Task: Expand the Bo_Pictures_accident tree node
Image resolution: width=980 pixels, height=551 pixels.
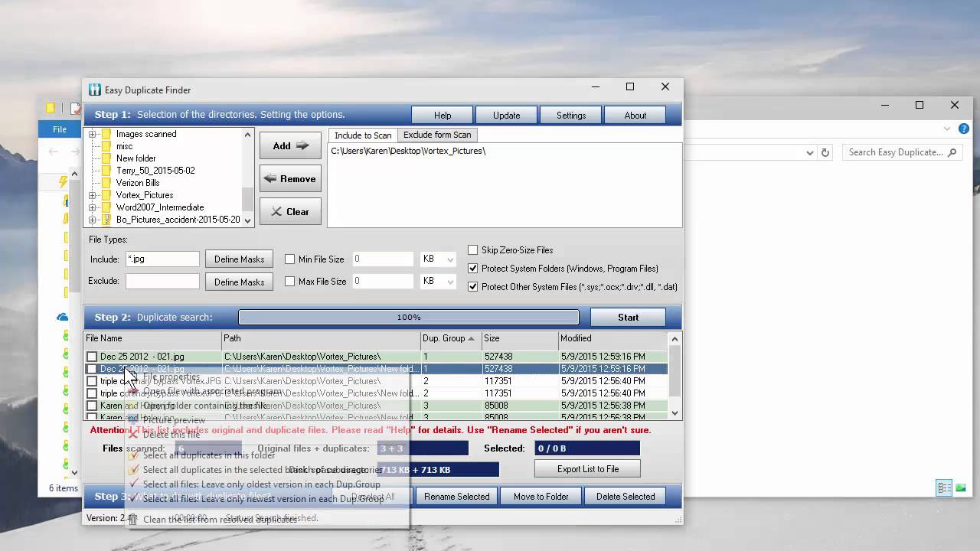Action: (x=93, y=220)
